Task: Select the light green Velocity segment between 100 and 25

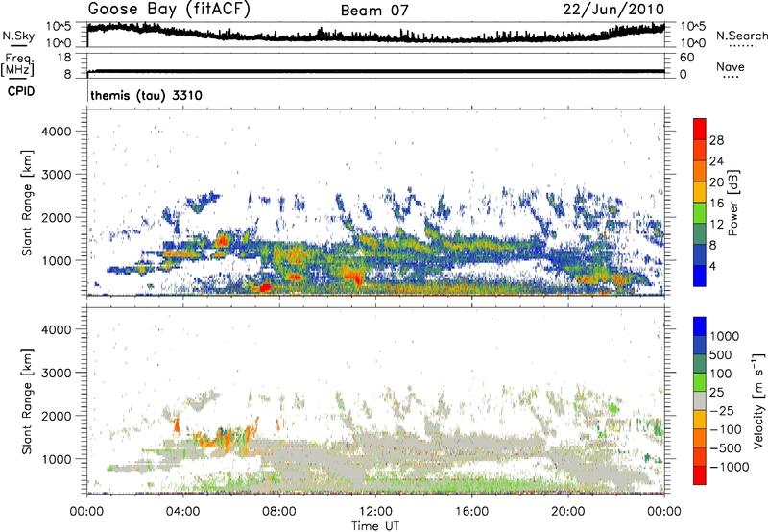Action: coord(700,382)
